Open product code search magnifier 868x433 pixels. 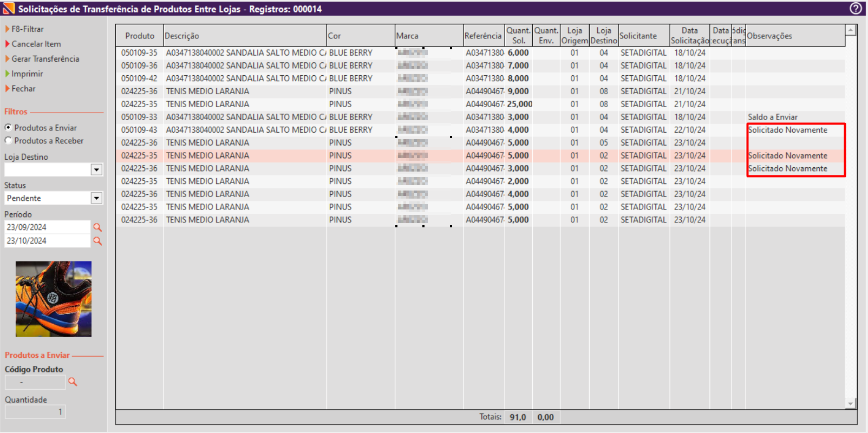click(73, 382)
